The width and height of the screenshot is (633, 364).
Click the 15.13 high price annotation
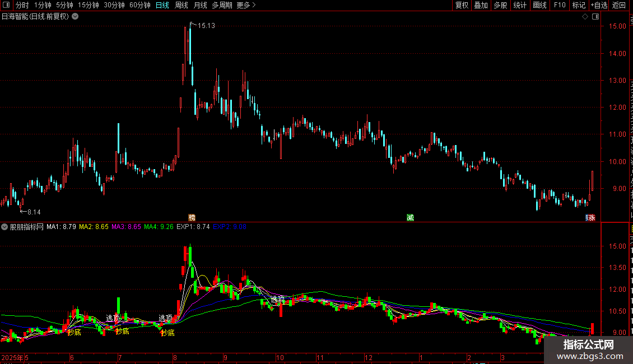coord(206,25)
